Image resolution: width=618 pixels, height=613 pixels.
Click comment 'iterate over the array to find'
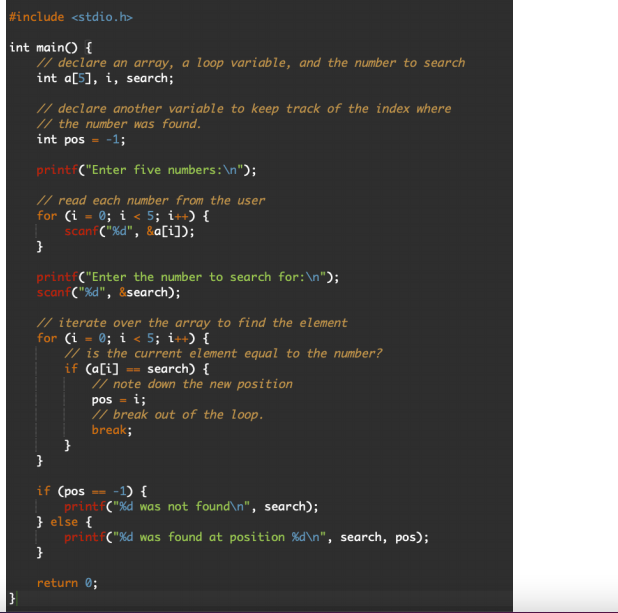[x=192, y=323]
